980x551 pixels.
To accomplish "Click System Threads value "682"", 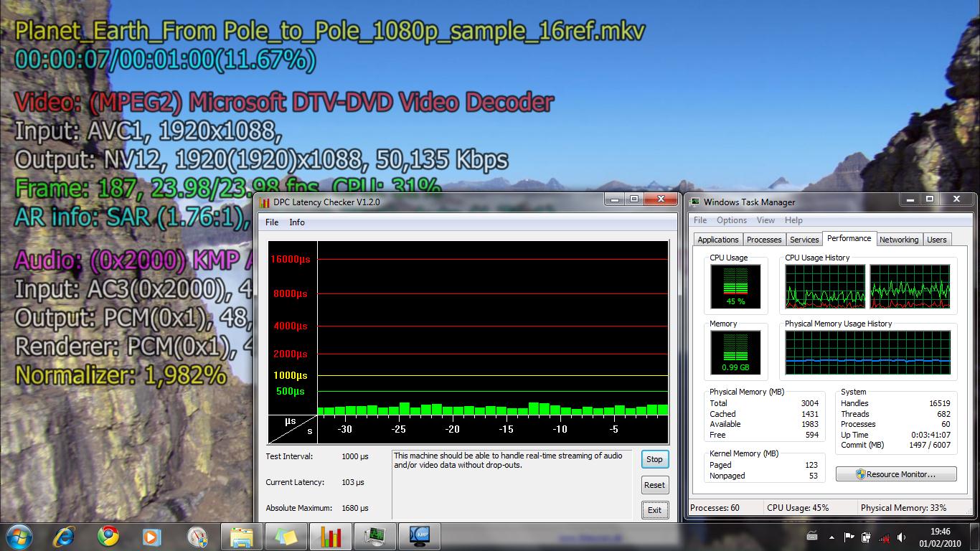I will [x=943, y=414].
